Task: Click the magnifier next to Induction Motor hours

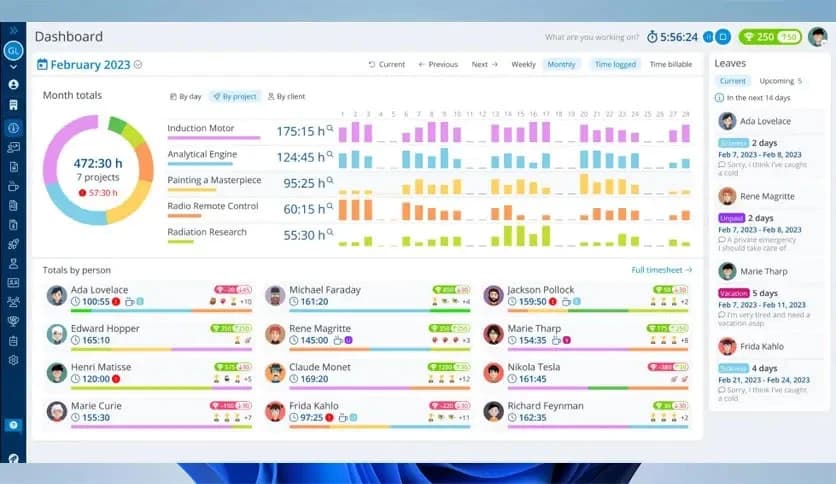Action: (329, 130)
